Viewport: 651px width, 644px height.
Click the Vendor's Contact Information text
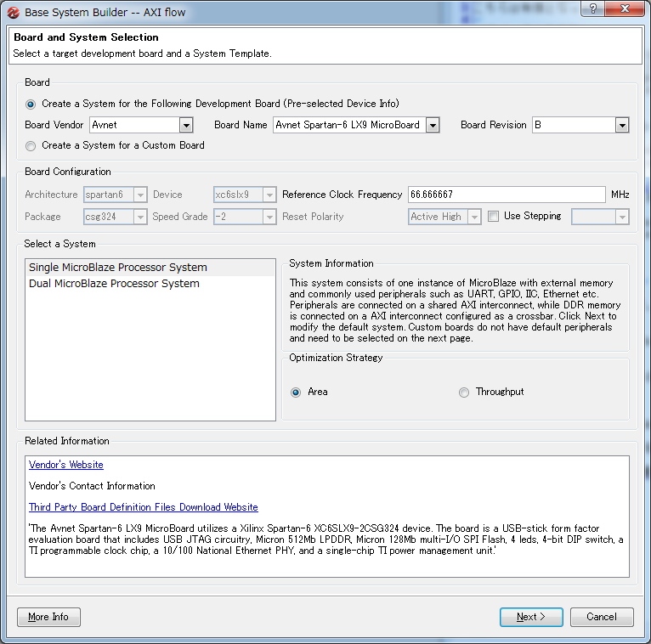(x=92, y=486)
